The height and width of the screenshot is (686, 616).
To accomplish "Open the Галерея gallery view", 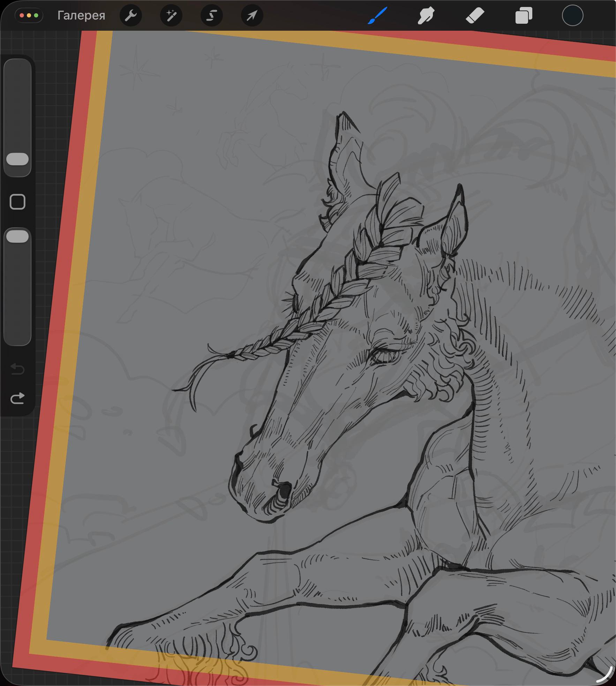I will 81,16.
